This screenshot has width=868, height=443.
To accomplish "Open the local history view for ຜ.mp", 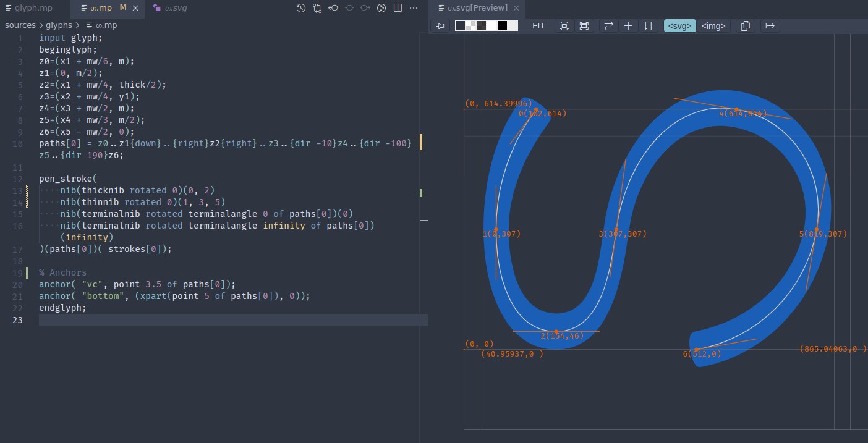I will [300, 8].
